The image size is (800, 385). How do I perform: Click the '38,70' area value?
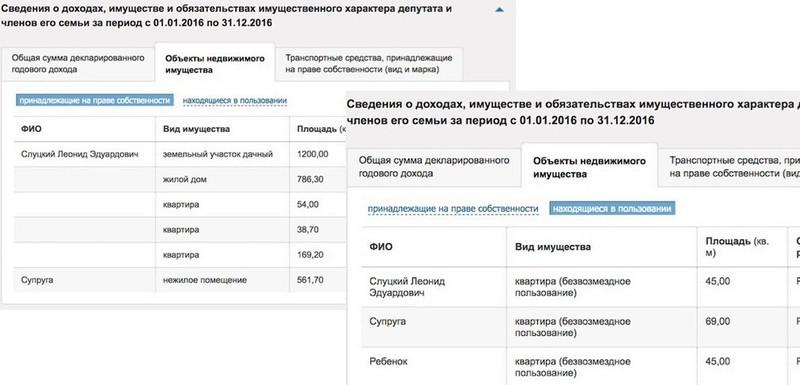308,230
